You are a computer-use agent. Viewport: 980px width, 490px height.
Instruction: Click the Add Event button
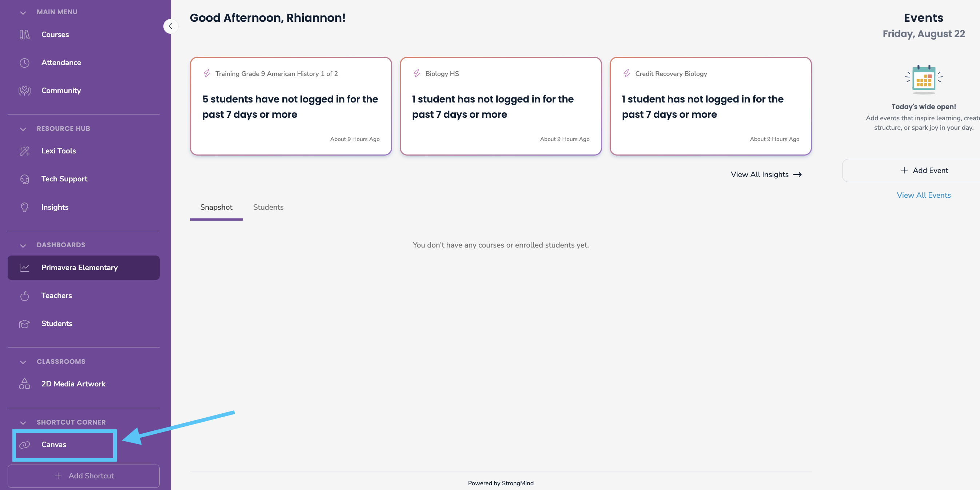click(x=924, y=170)
